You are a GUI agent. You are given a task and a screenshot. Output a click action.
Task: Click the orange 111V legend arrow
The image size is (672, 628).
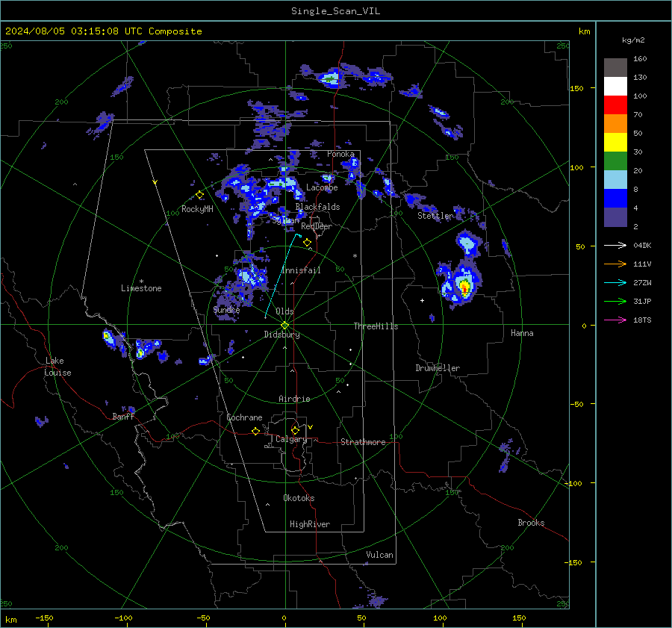point(615,264)
